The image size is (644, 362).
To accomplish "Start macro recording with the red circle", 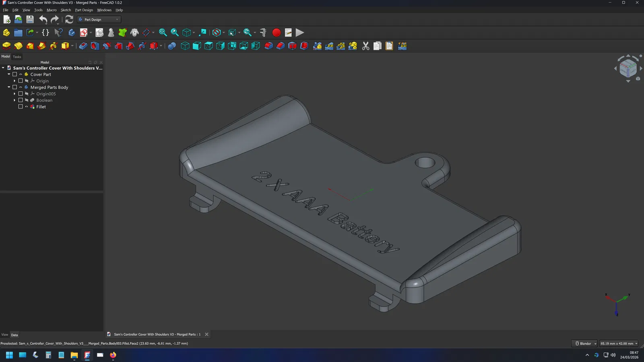I will [277, 33].
